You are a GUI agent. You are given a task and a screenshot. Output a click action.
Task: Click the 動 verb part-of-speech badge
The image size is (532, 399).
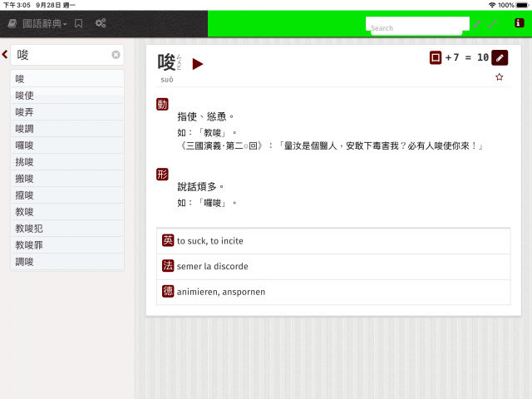click(x=162, y=104)
